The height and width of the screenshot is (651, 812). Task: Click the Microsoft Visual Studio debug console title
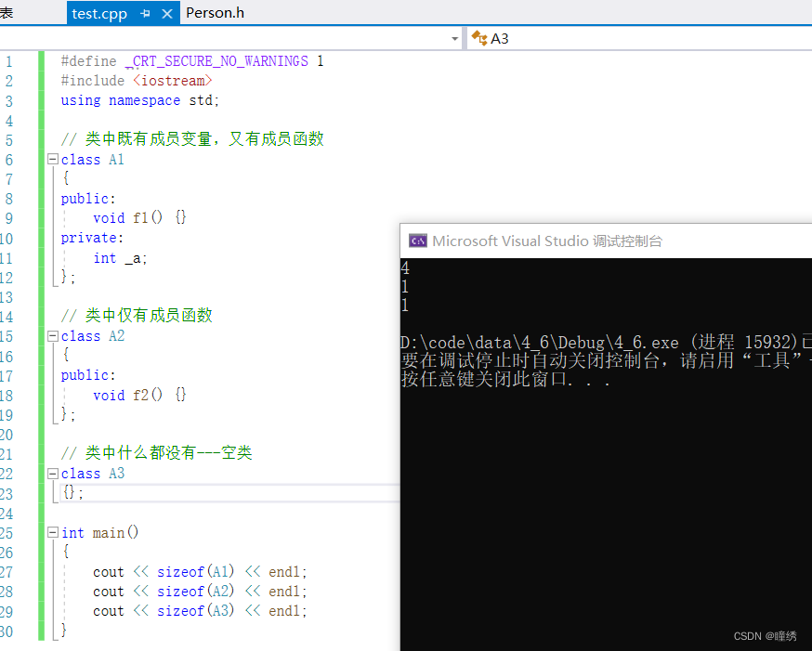pos(547,241)
